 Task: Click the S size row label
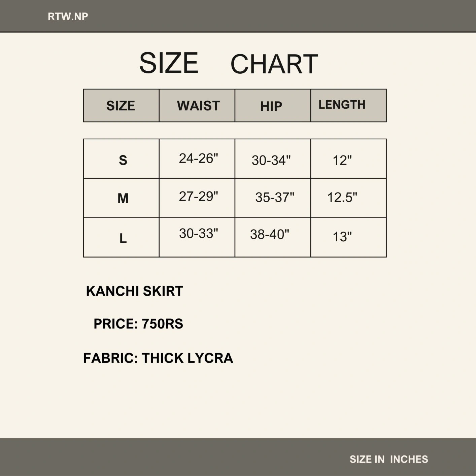pos(123,160)
